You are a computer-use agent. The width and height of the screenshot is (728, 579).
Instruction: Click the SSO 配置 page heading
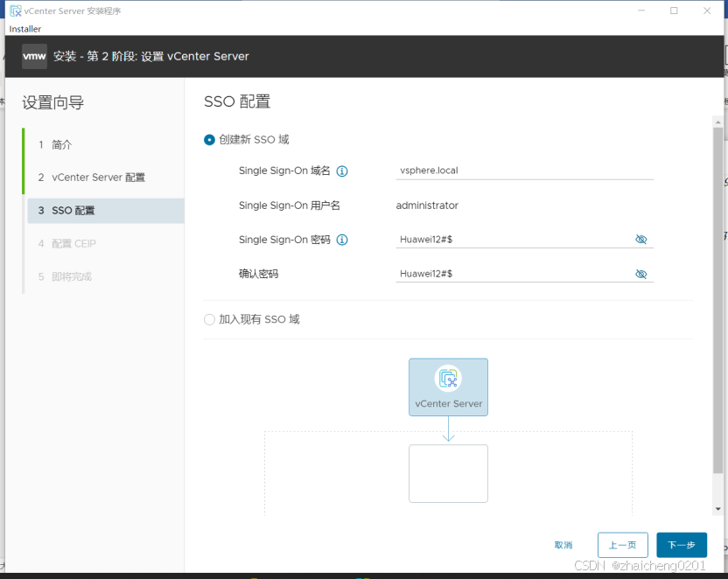tap(237, 101)
